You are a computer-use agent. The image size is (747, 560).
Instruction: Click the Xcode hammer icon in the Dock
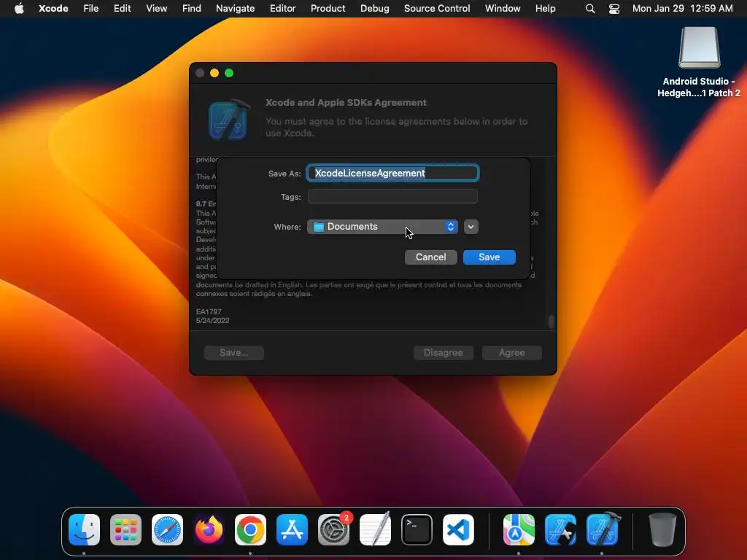coord(602,529)
